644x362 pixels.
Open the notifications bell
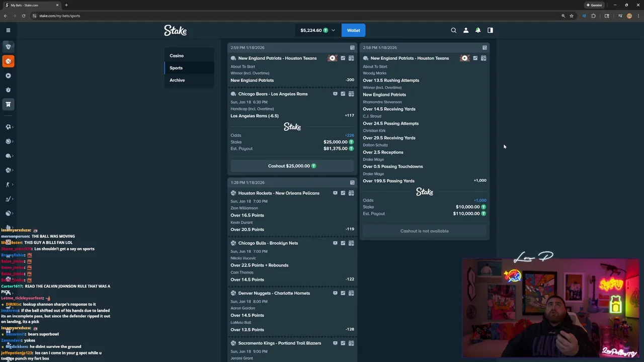pos(478,30)
